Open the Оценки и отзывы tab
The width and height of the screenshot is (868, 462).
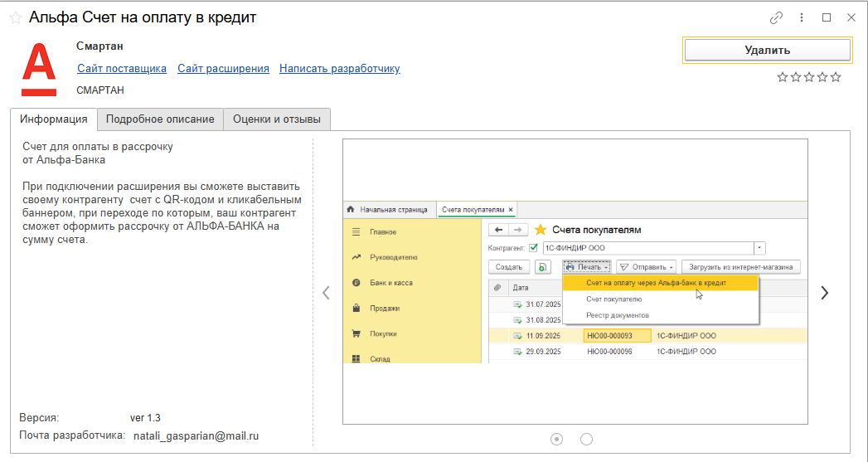pos(277,119)
